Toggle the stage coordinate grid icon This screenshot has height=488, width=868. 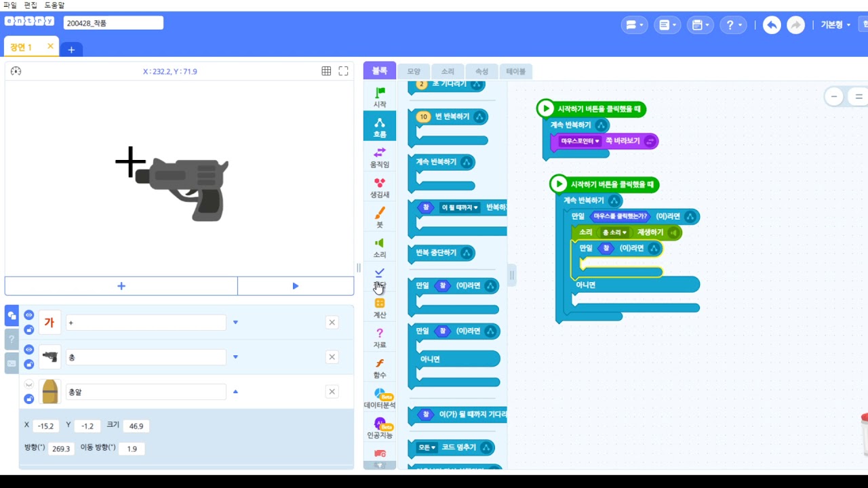(x=326, y=71)
